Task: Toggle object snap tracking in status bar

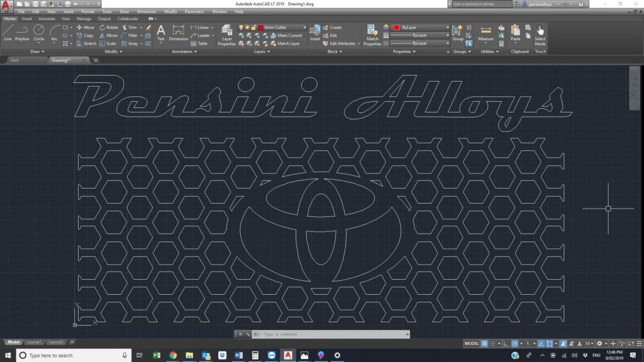Action: click(541, 344)
